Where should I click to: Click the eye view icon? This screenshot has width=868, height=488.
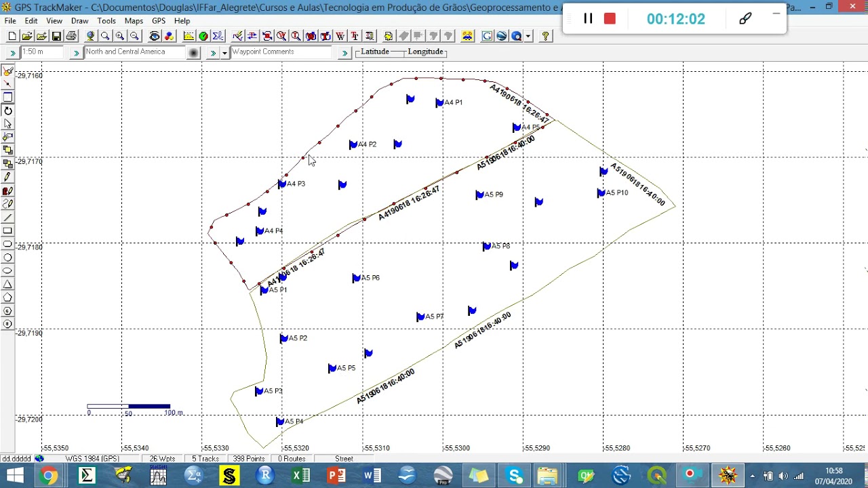click(155, 36)
